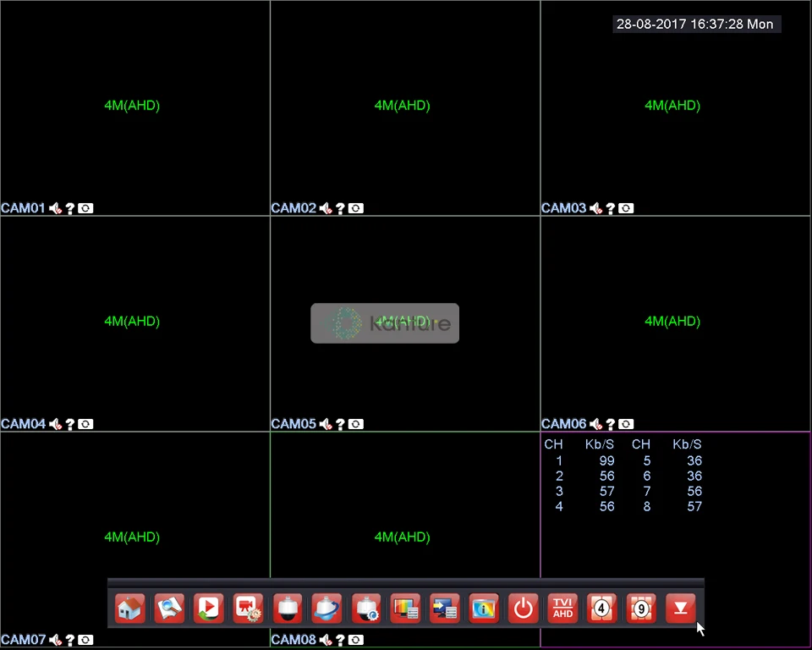
Task: Click the date time overlay 28-08-2017
Action: (695, 25)
